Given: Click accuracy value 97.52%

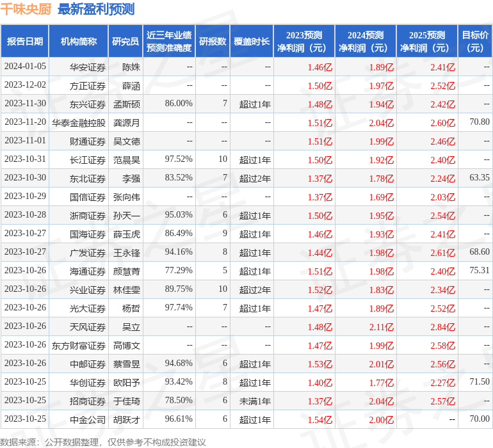Looking at the screenshot, I should (179, 159).
